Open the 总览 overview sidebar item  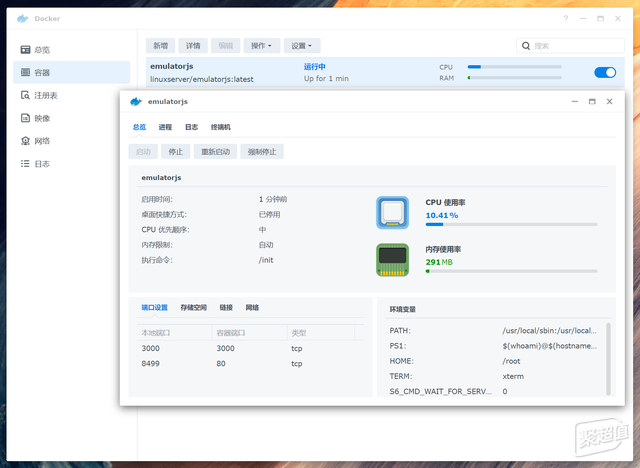[x=71, y=50]
